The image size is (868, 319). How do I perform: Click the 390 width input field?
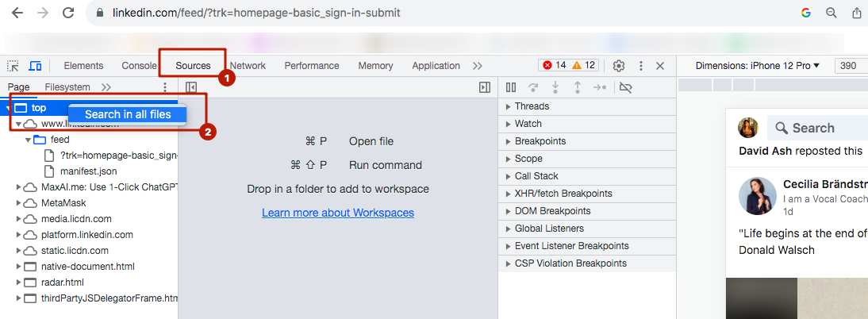click(x=851, y=66)
